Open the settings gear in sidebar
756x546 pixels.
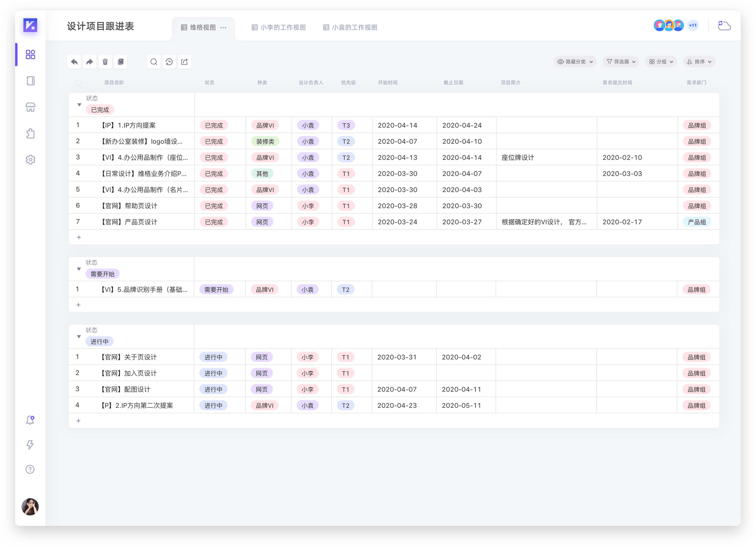coord(30,160)
